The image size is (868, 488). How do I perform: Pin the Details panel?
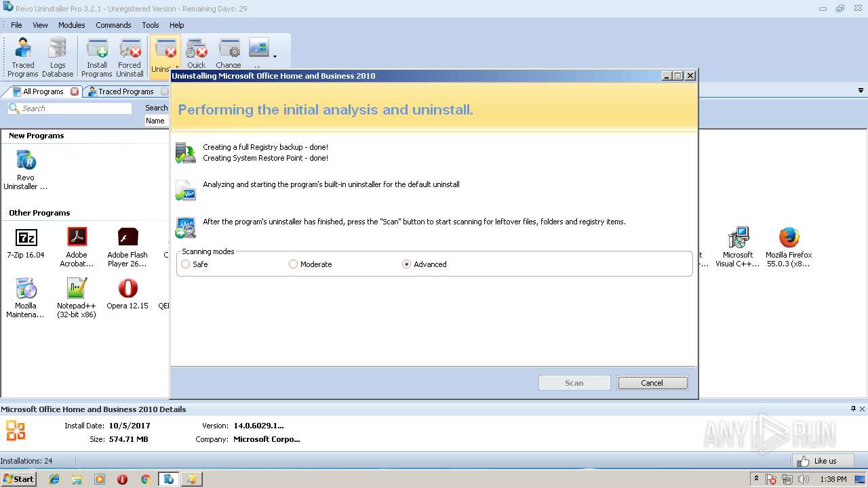tap(853, 409)
